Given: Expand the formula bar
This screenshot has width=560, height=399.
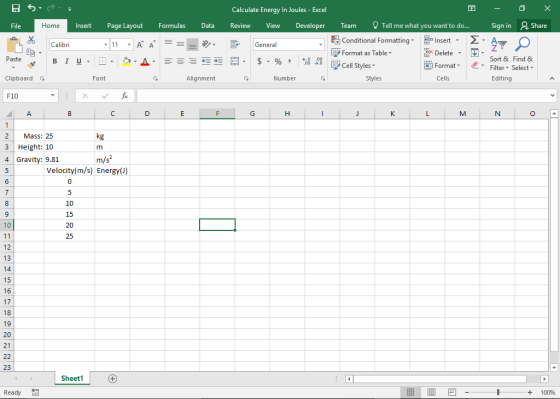Looking at the screenshot, I should [x=552, y=95].
